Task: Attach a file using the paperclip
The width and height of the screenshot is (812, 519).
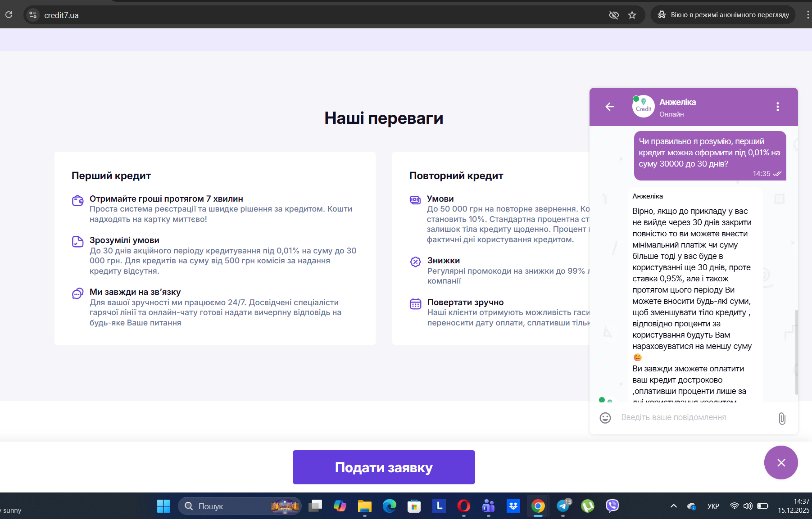Action: pyautogui.click(x=782, y=419)
